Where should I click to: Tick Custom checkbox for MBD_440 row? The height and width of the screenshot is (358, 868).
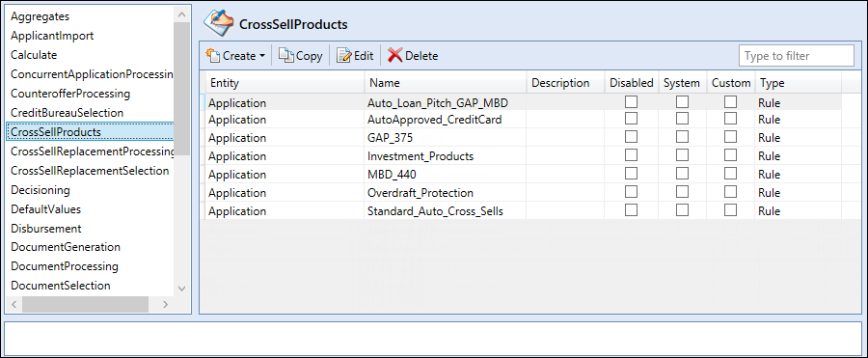point(731,174)
